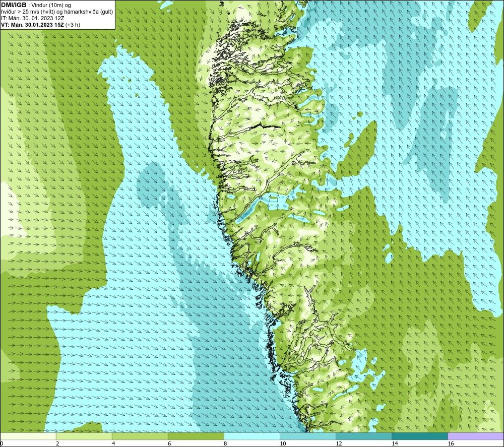Click the pale cyan 8–10 m/s legend segment
Screen dimensions: 504x447
click(x=252, y=436)
